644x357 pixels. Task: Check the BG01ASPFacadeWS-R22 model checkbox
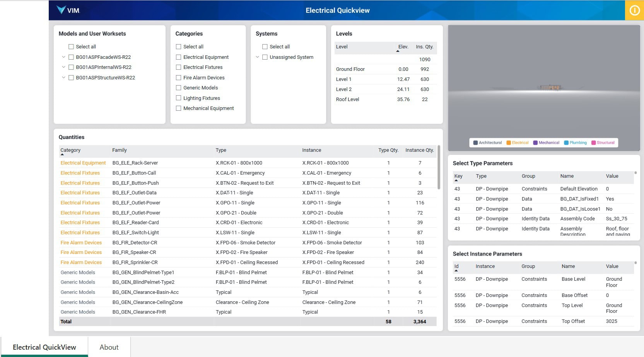pyautogui.click(x=71, y=57)
